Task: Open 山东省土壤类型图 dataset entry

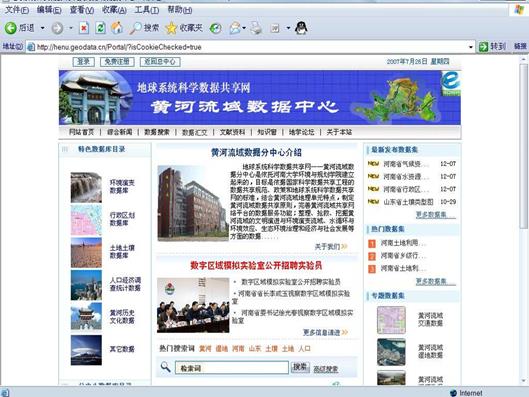Action: point(408,202)
